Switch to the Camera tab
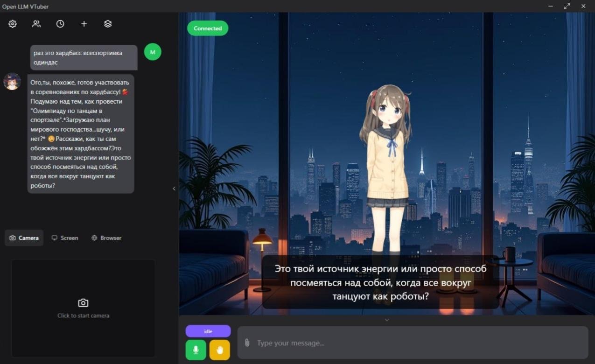The image size is (595, 364). pos(24,238)
